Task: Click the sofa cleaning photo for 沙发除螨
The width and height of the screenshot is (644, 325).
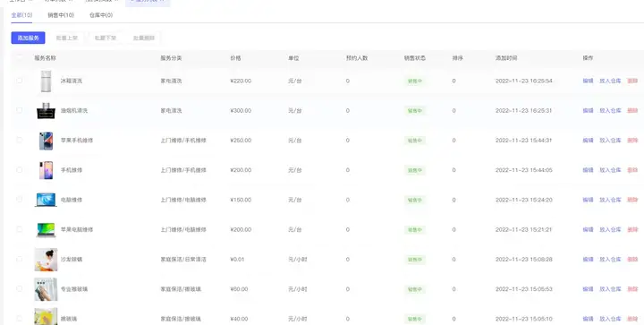Action: [x=46, y=260]
